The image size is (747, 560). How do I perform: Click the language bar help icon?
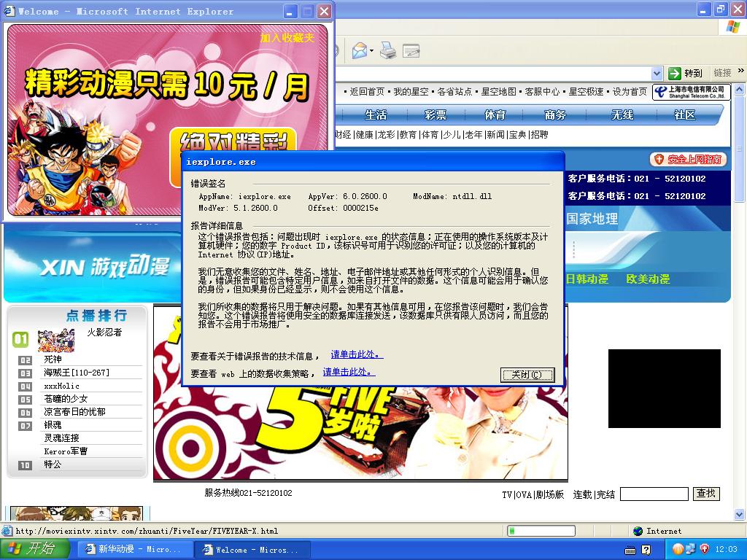(x=646, y=550)
